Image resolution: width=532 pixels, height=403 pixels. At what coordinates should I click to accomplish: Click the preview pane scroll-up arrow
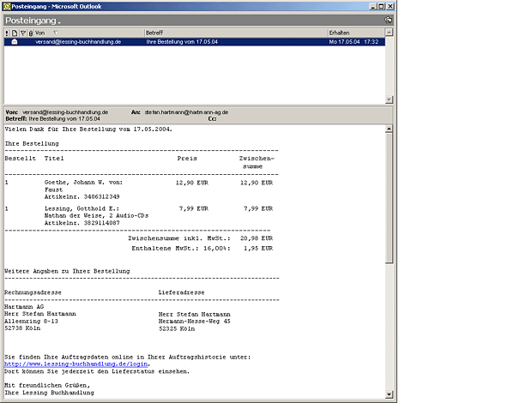tap(390, 129)
